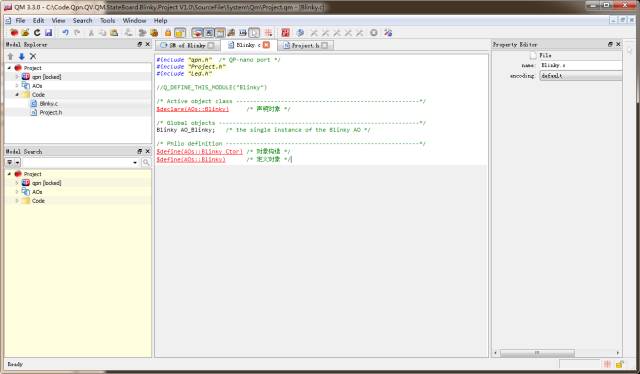Close the Model Search panel
This screenshot has height=374, width=640.
(148, 151)
